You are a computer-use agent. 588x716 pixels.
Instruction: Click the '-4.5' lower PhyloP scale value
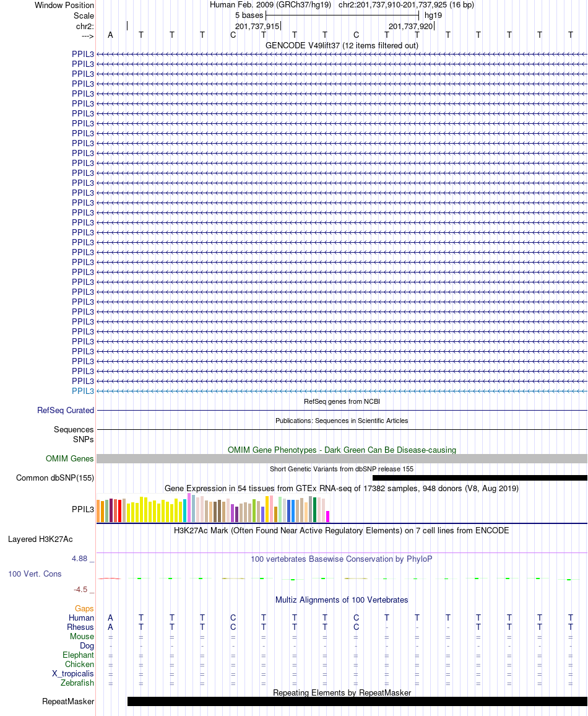(x=80, y=590)
